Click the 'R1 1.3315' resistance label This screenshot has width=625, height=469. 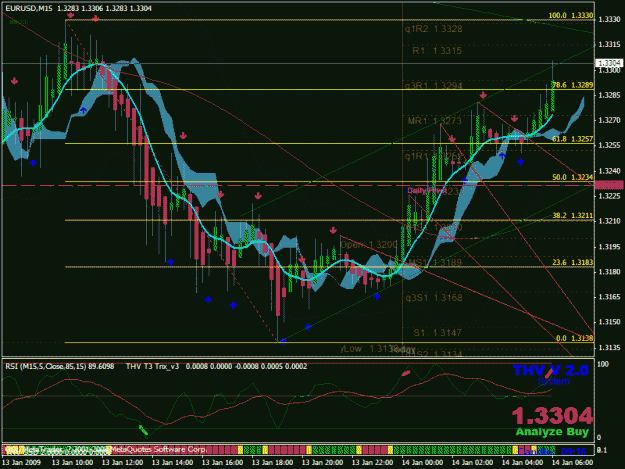click(437, 51)
